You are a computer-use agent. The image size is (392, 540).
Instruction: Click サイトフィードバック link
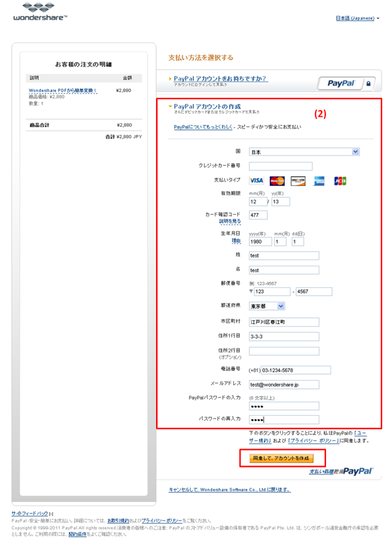(29, 513)
